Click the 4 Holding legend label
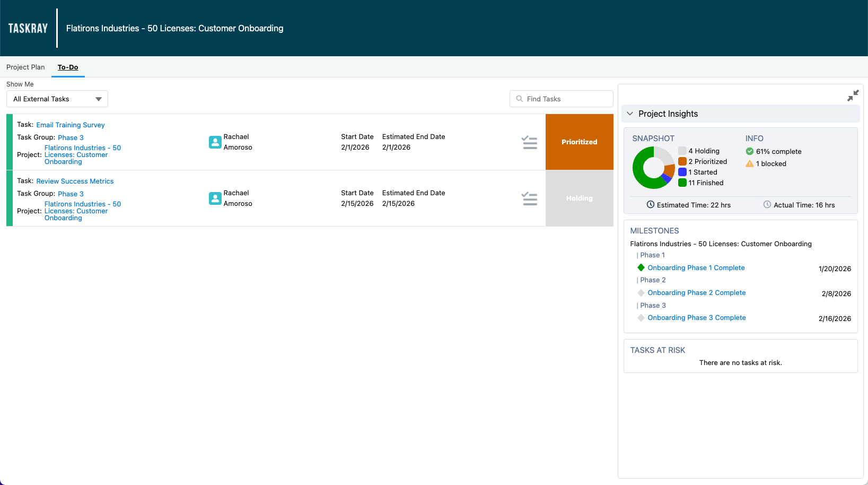The height and width of the screenshot is (485, 868). click(704, 151)
